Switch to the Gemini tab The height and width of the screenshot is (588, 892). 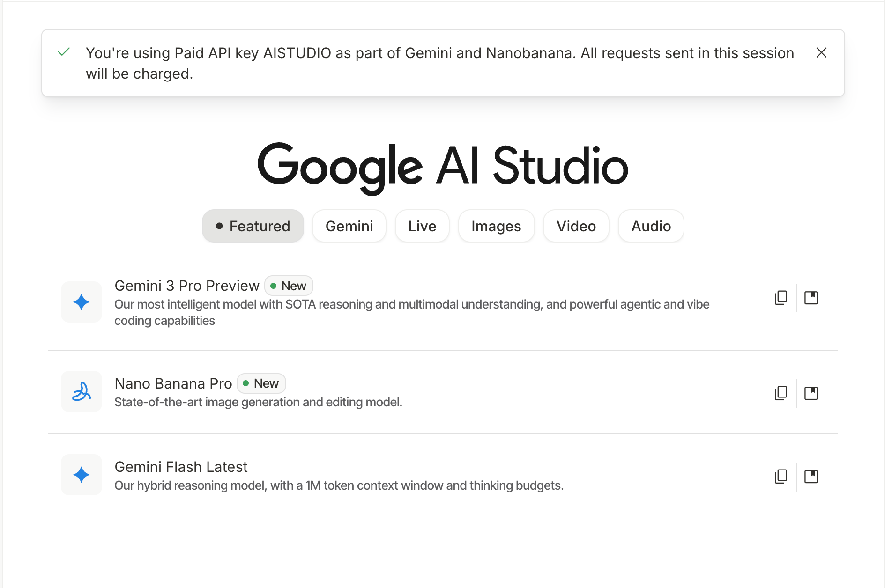click(349, 226)
